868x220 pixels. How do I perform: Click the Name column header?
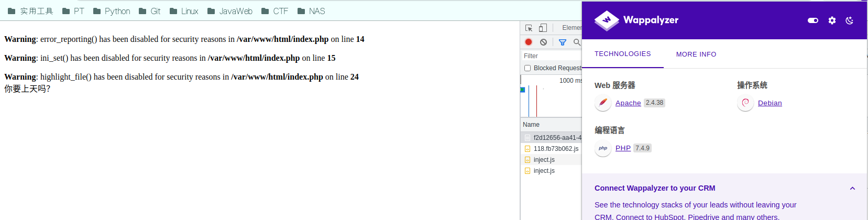[552, 125]
